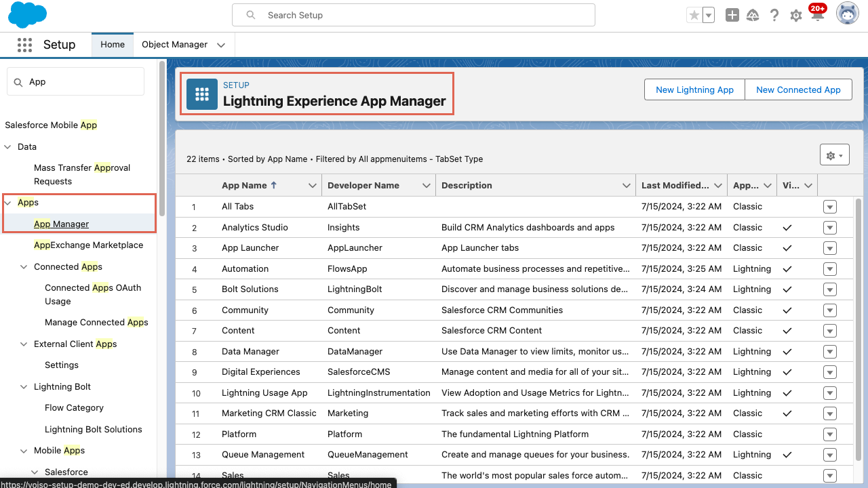Click the sidebar vertical scrollbar
This screenshot has width=868, height=488.
pos(161,139)
